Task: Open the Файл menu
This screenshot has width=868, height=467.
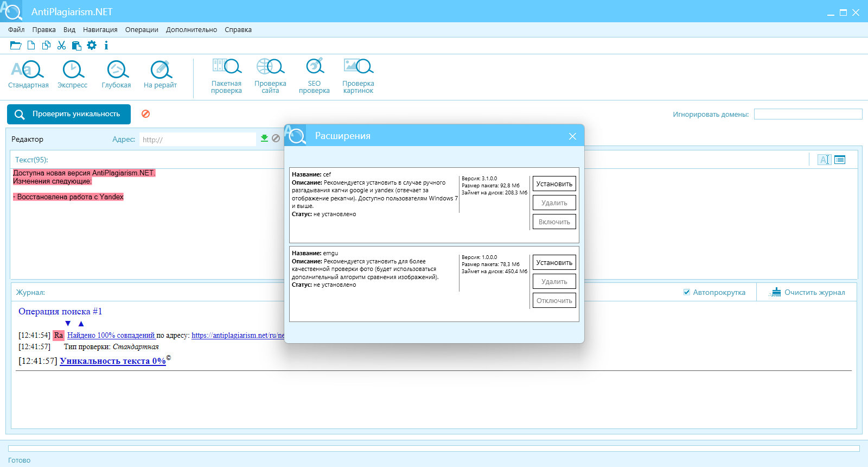Action: click(x=16, y=30)
